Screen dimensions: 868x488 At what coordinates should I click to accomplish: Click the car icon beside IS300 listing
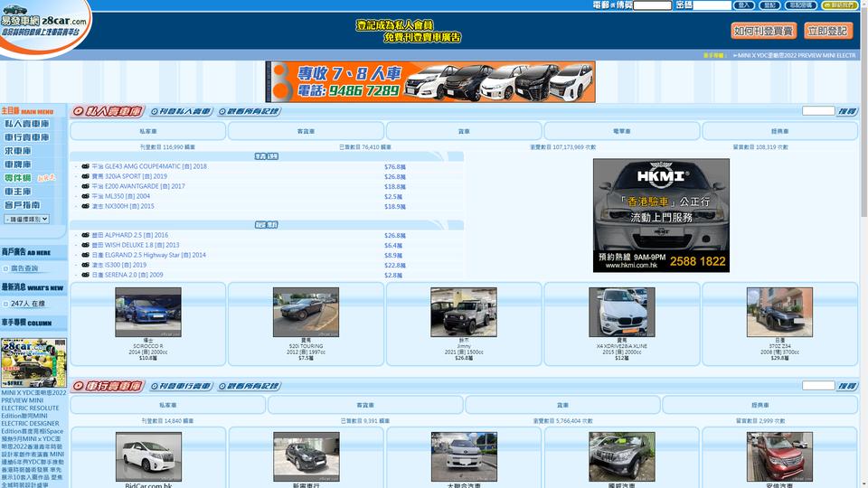coord(85,265)
